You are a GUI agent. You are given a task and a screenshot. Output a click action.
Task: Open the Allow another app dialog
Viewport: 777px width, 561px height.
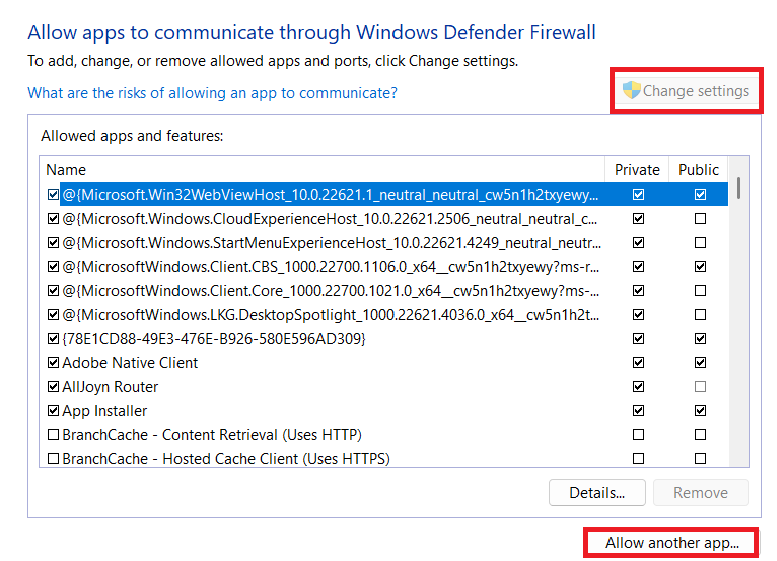[671, 543]
